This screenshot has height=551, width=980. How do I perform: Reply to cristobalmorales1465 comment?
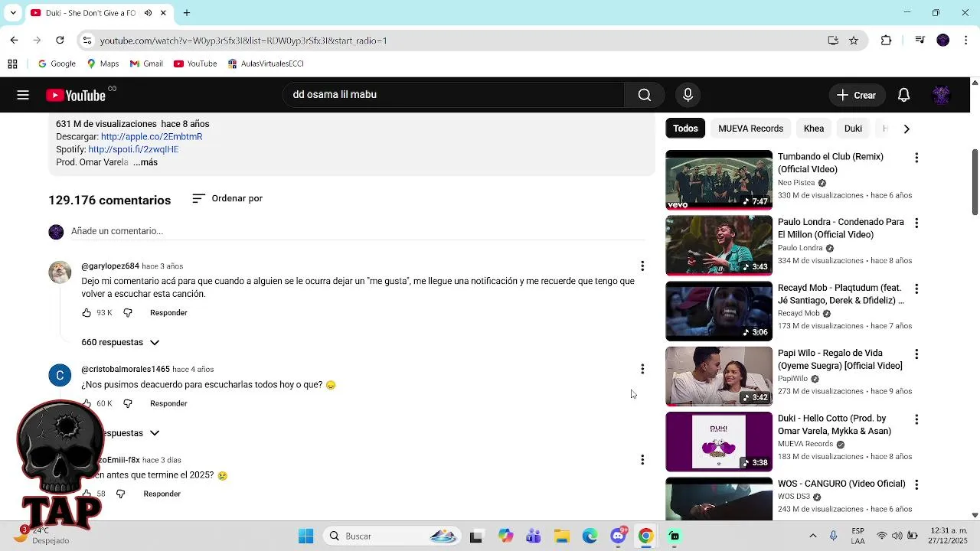[x=168, y=403]
